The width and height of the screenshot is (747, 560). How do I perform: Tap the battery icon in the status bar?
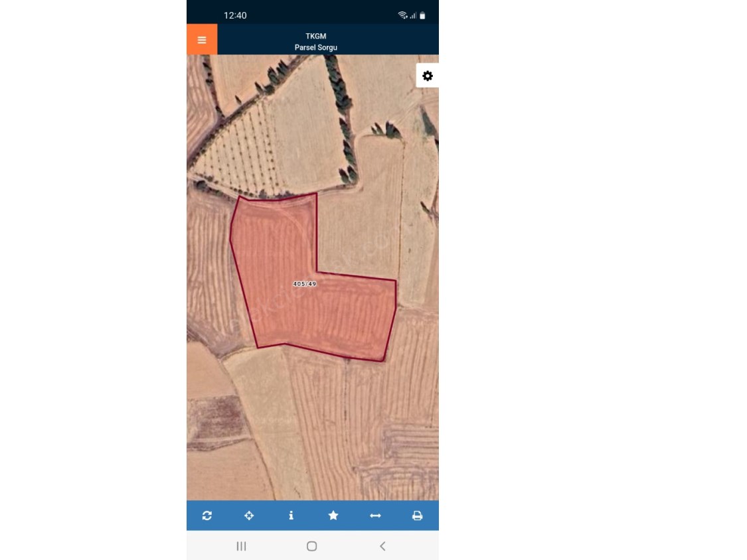click(x=422, y=15)
